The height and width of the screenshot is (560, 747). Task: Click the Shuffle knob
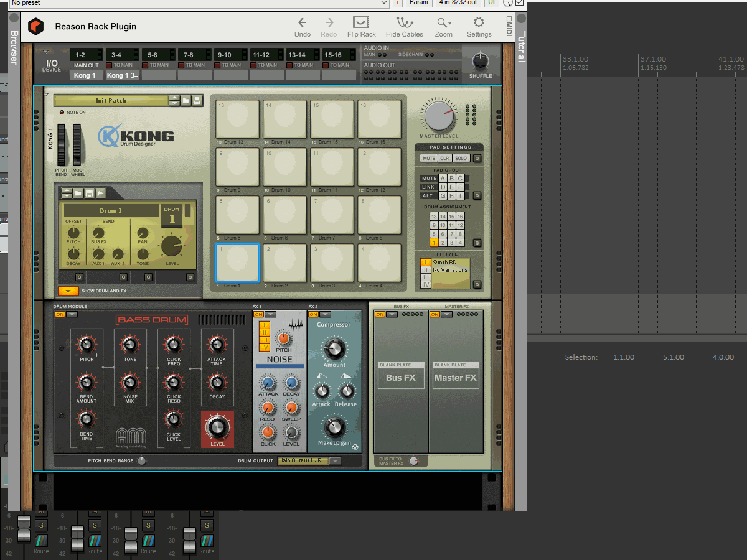479,61
